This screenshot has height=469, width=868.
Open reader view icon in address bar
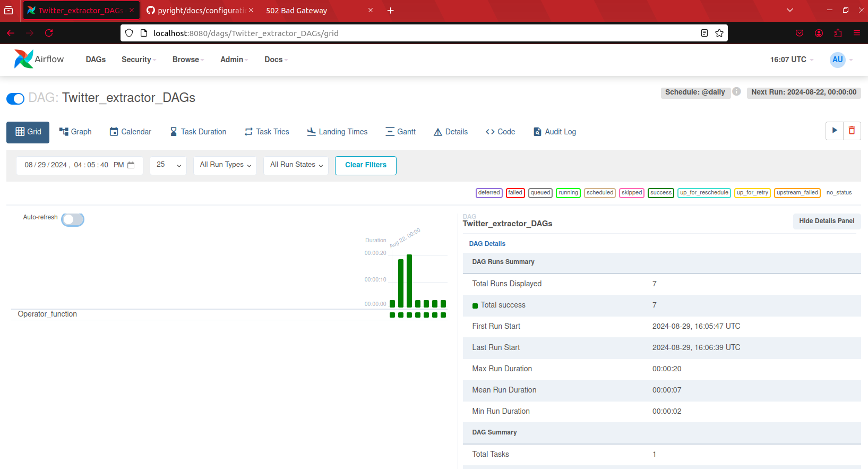[704, 33]
